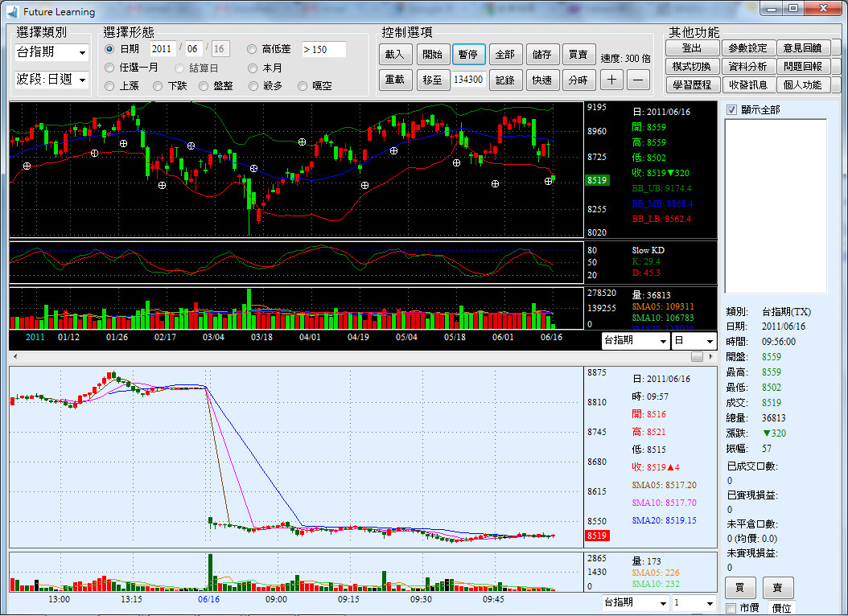
Task: Click the 買 buy button
Action: 740,587
